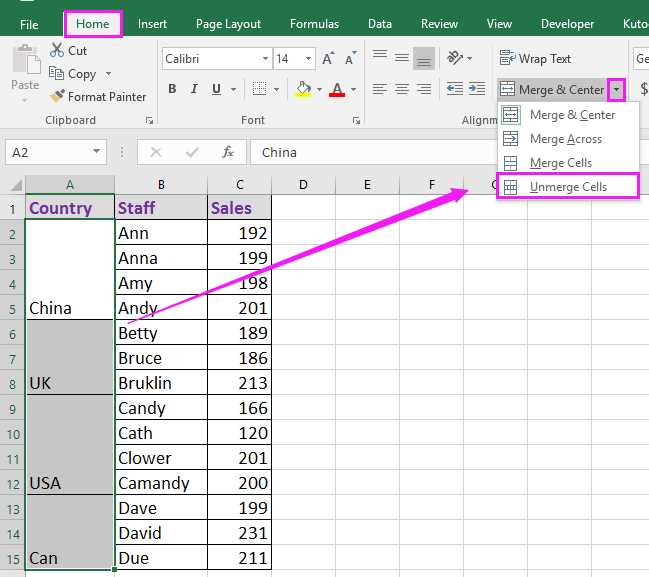Switch to the Formulas tab
Image resolution: width=649 pixels, height=577 pixels.
(x=314, y=24)
